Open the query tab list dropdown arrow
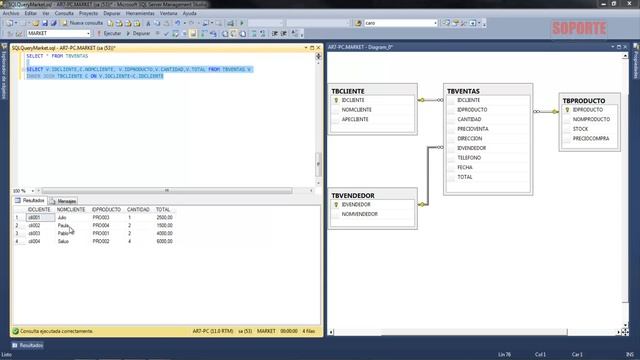Viewport: 640px width, 360px height. click(306, 48)
